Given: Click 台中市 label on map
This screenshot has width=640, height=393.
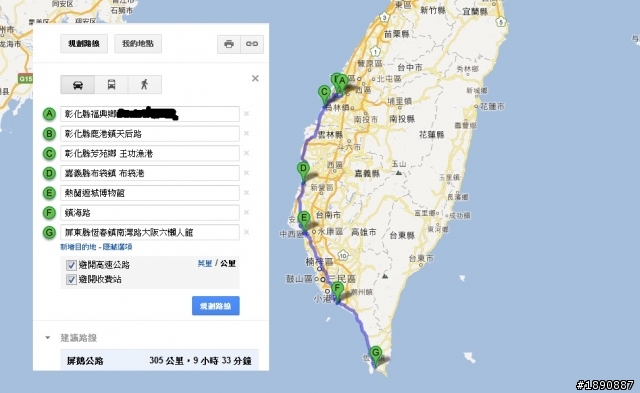Looking at the screenshot, I should click(x=409, y=67).
